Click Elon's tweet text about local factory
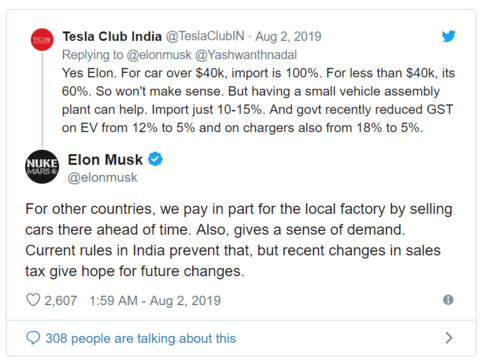The width and height of the screenshot is (480, 363). [x=239, y=240]
